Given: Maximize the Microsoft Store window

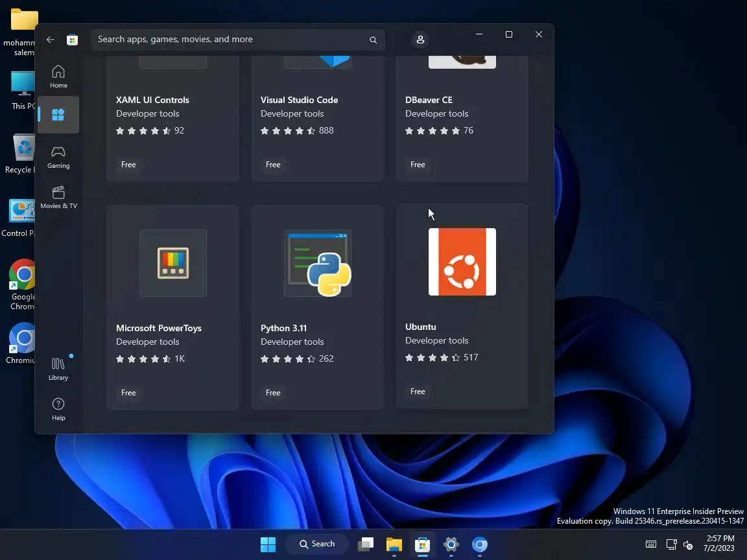Looking at the screenshot, I should click(509, 34).
